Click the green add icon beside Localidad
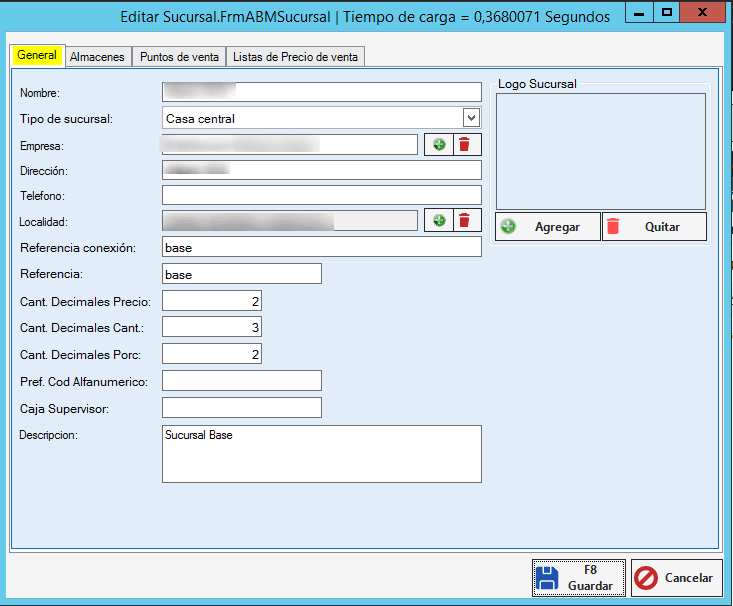The image size is (733, 606). coord(438,221)
